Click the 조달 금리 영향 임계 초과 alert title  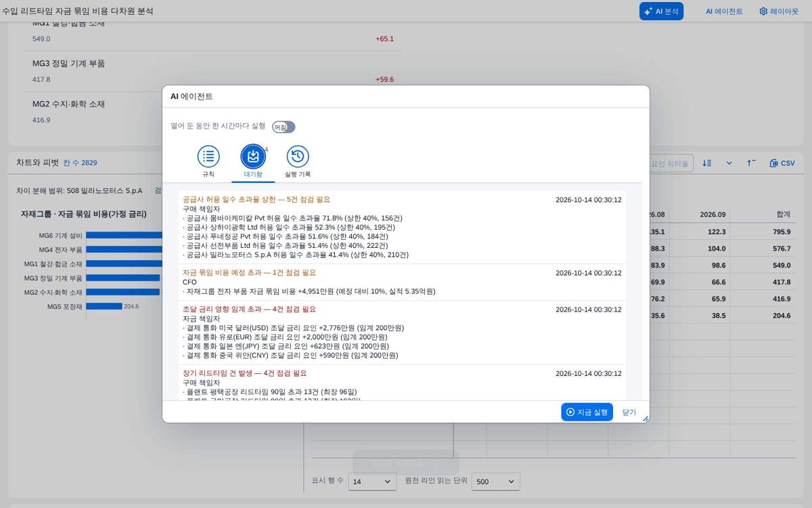pos(249,310)
